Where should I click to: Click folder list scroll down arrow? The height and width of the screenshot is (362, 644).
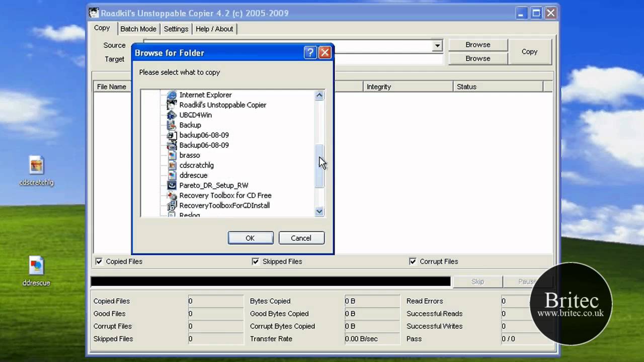click(x=319, y=212)
